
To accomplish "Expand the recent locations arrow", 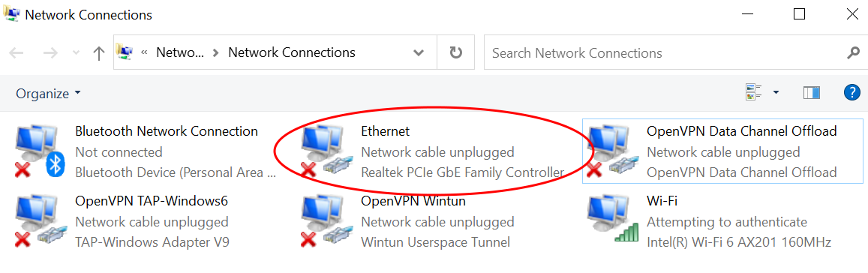I will coord(77,53).
